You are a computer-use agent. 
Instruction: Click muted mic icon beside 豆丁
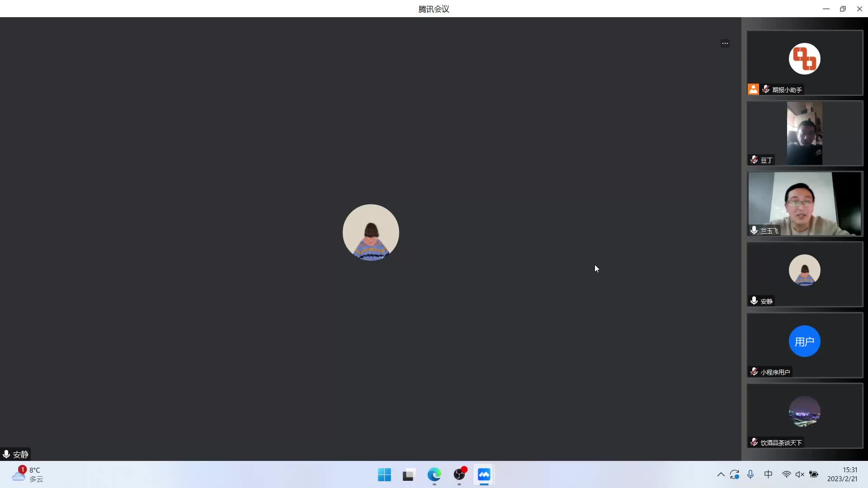[x=754, y=160]
